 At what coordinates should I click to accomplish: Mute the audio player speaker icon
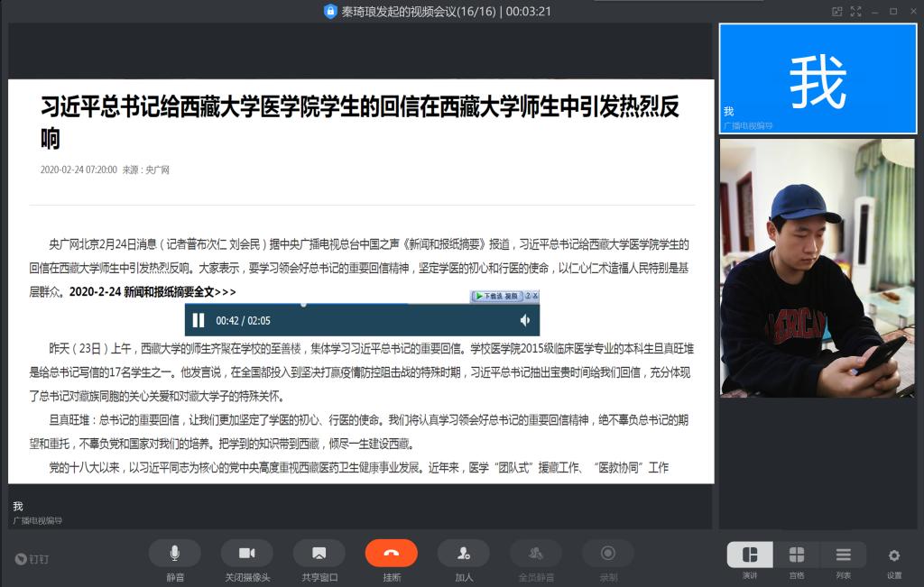(x=524, y=320)
